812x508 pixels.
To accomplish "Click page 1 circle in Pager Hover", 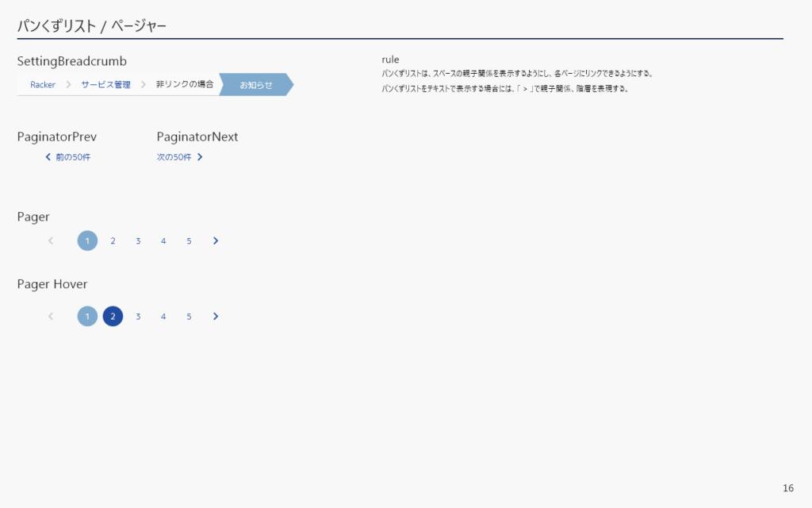I will (87, 317).
